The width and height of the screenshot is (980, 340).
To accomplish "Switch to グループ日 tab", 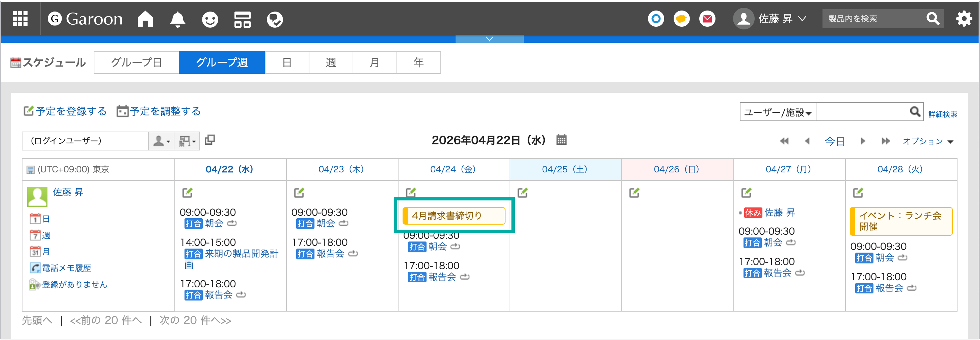I will [137, 62].
